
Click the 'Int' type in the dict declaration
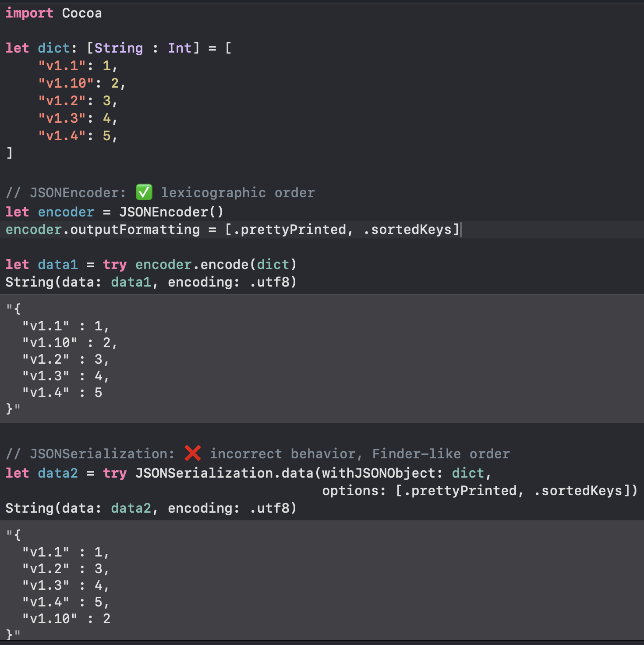coord(180,48)
